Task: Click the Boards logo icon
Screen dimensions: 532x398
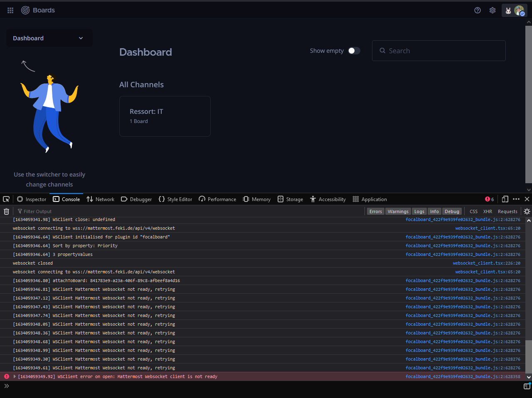Action: [x=25, y=10]
